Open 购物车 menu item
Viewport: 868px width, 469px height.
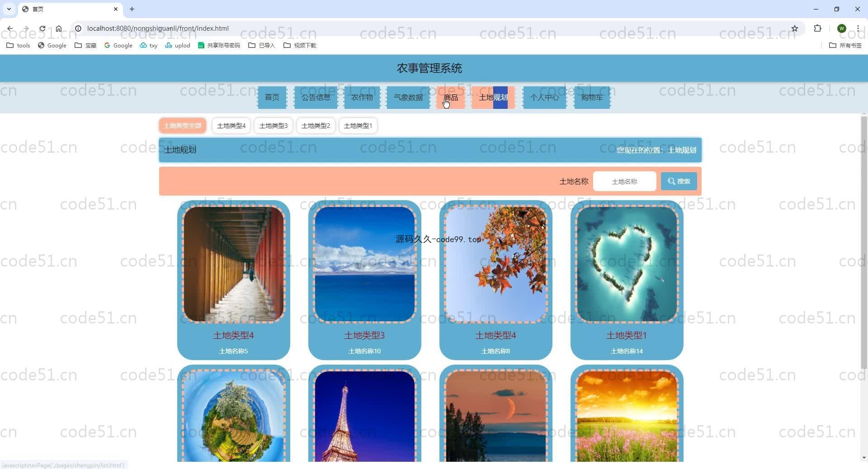click(x=592, y=97)
